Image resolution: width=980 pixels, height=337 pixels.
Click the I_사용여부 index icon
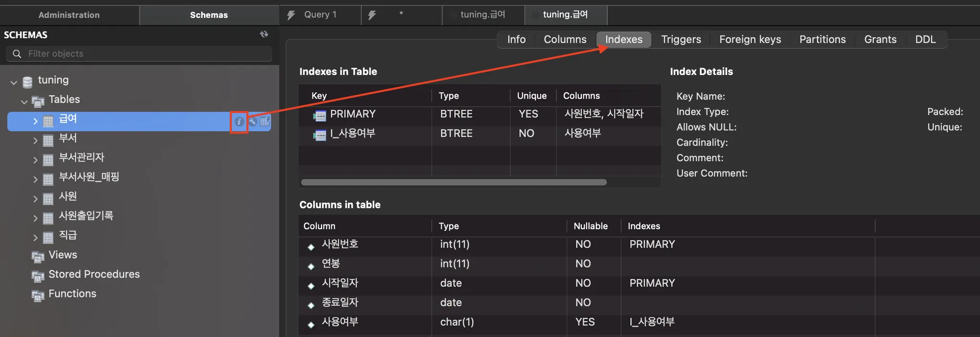(319, 135)
